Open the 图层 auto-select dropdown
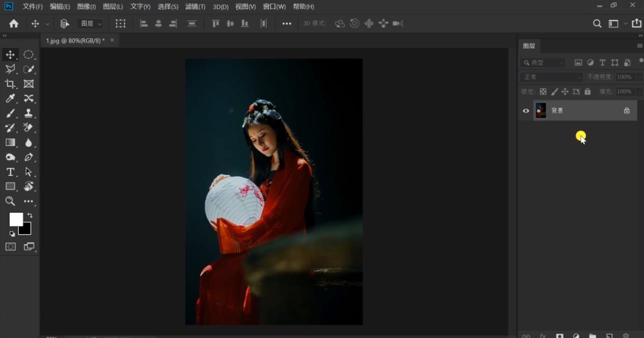This screenshot has width=644, height=338. (90, 23)
